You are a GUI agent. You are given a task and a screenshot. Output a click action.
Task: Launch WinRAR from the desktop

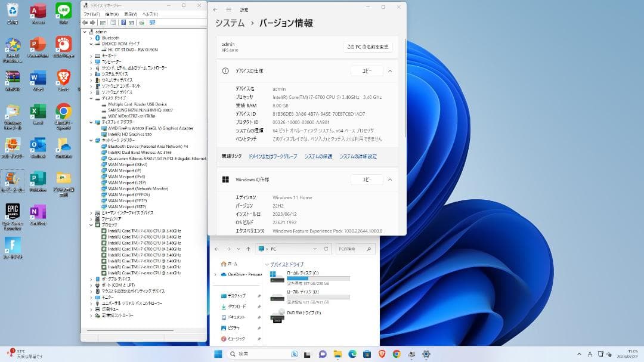[13, 78]
